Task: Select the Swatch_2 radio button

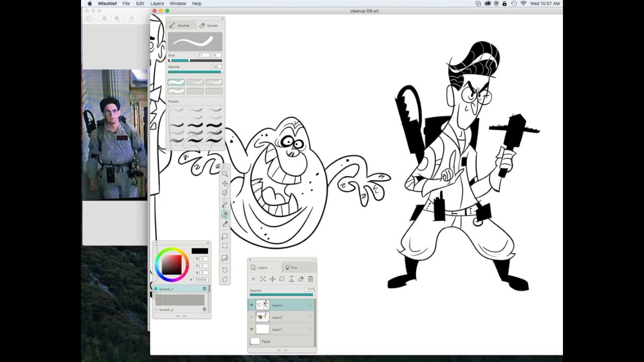Action: click(x=156, y=310)
